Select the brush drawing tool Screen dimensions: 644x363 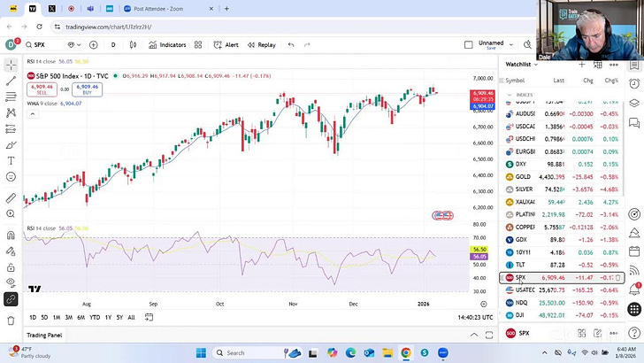[x=11, y=144]
